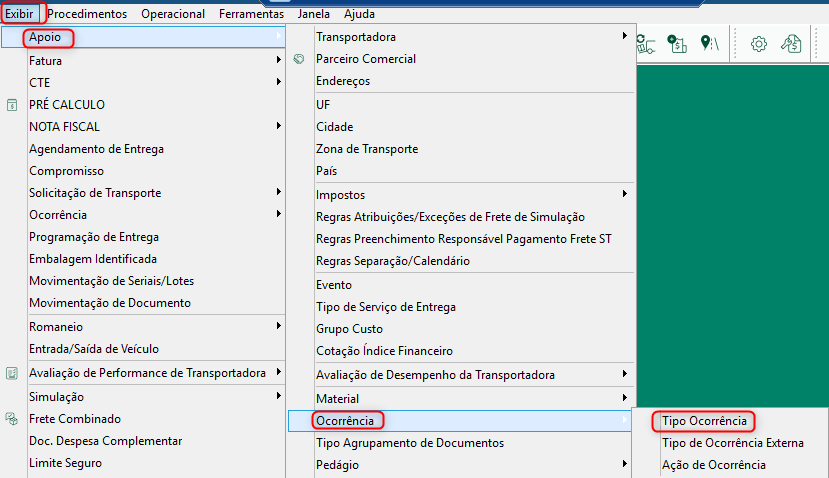Open Agendamento de Entrega entry
Screen dimensions: 829x478
tap(96, 149)
